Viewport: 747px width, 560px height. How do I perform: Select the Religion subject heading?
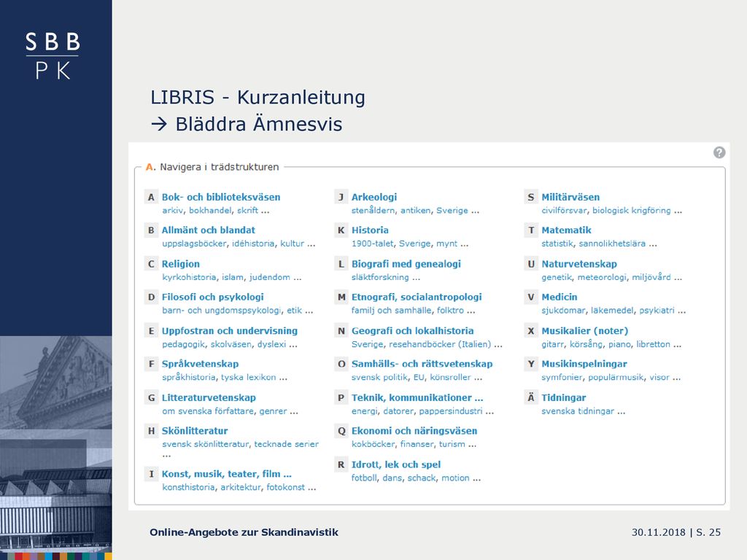(181, 264)
